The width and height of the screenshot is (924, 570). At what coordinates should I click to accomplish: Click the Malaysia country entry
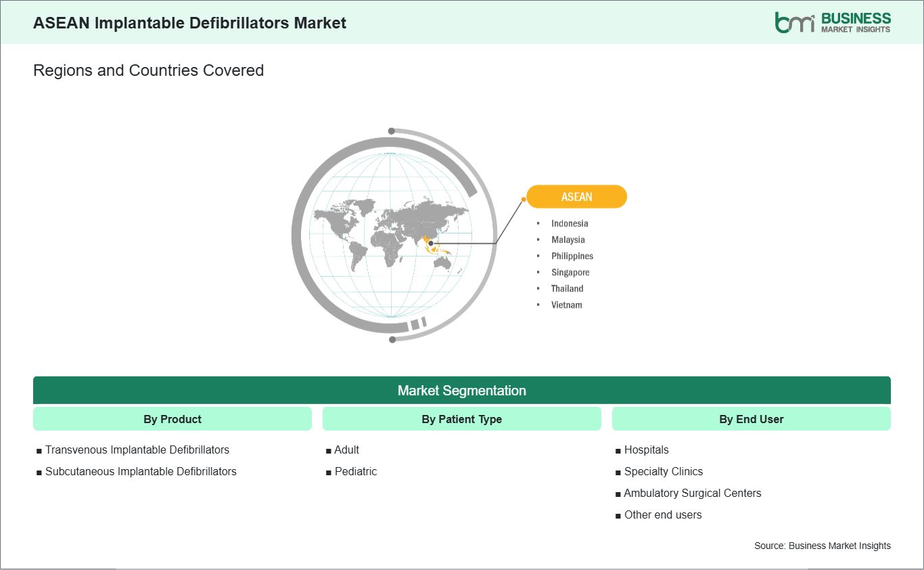pos(568,240)
